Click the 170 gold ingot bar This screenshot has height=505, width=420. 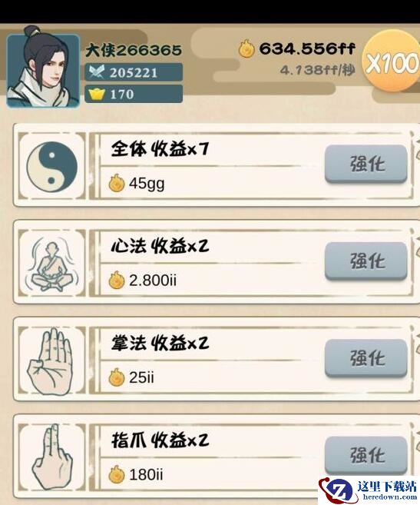pyautogui.click(x=134, y=94)
